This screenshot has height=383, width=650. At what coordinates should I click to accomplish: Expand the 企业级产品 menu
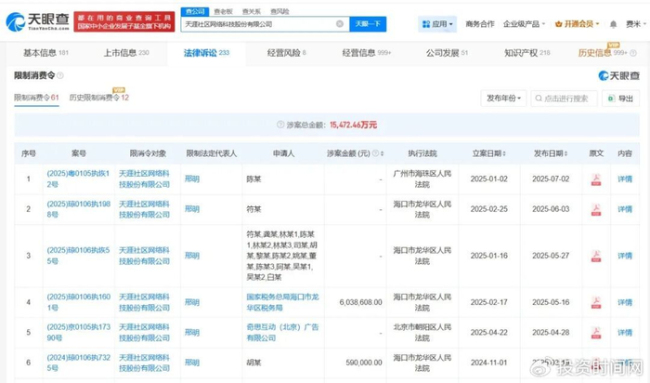coord(524,24)
